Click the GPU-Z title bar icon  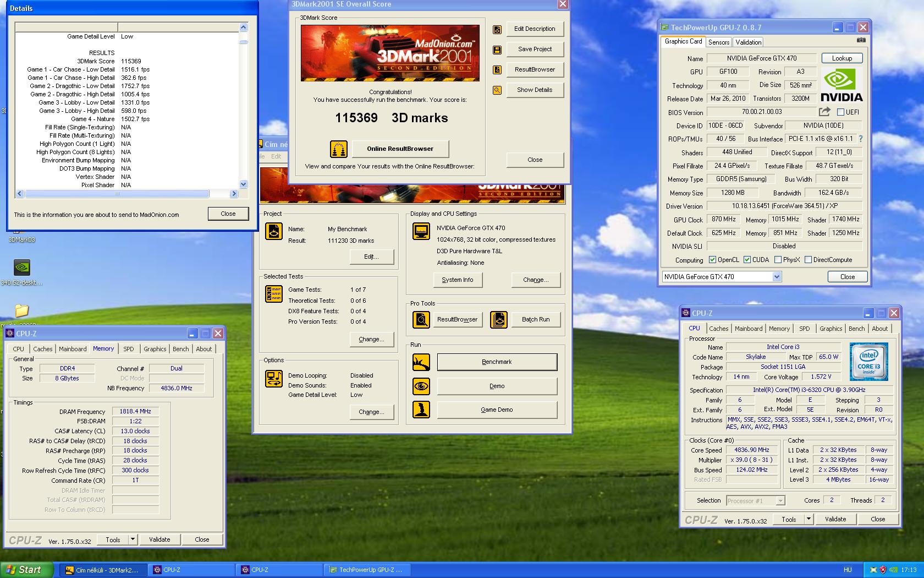[664, 28]
